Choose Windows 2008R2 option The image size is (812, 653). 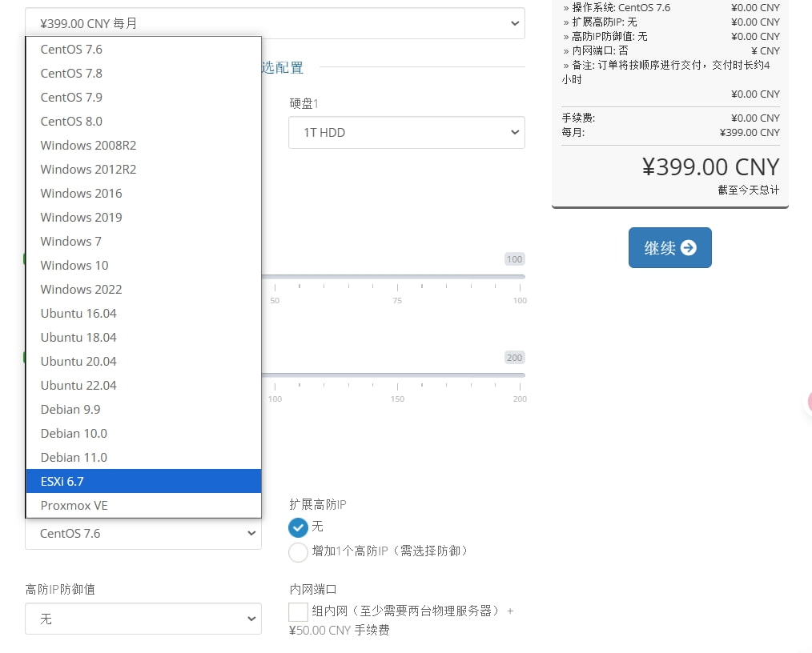click(x=143, y=146)
